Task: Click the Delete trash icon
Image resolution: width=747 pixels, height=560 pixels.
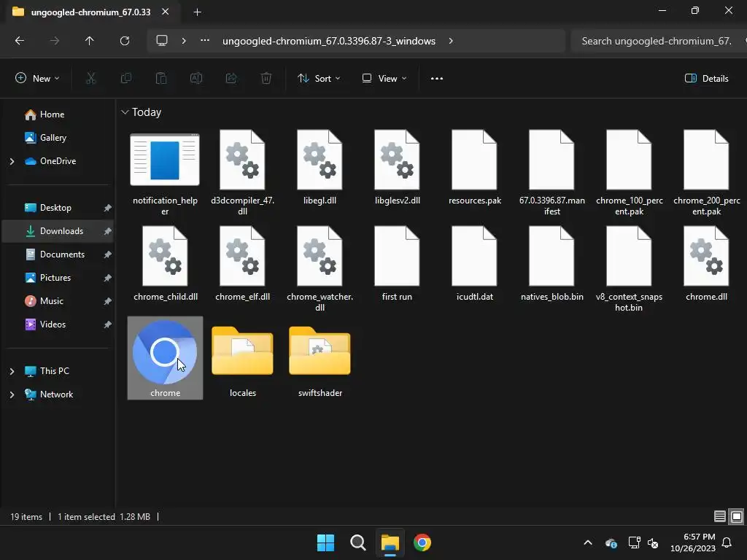Action: (x=266, y=79)
